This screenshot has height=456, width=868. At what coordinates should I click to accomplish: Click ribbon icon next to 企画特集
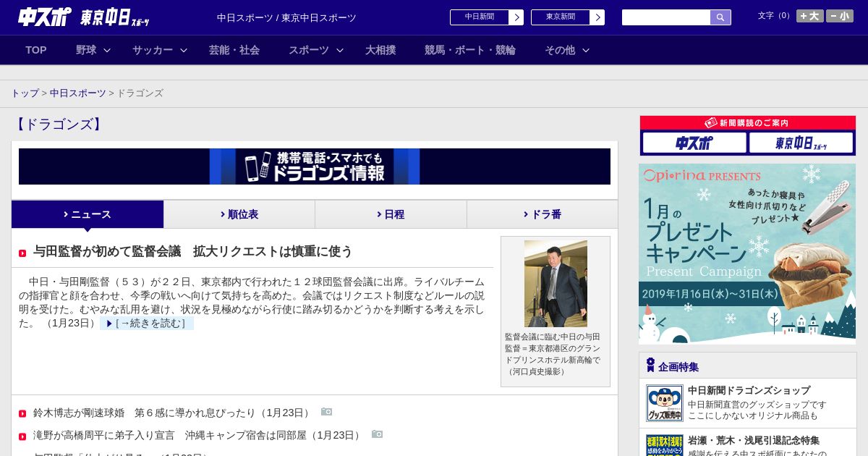(x=650, y=365)
